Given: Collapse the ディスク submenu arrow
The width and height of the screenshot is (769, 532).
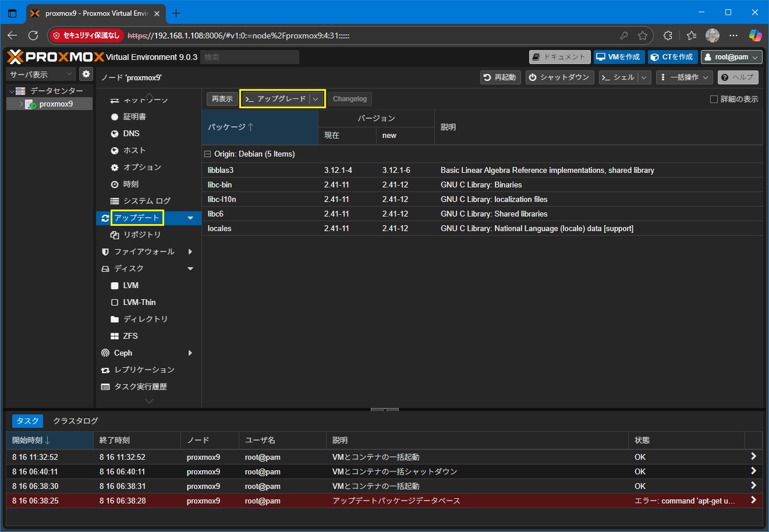Looking at the screenshot, I should coord(190,268).
